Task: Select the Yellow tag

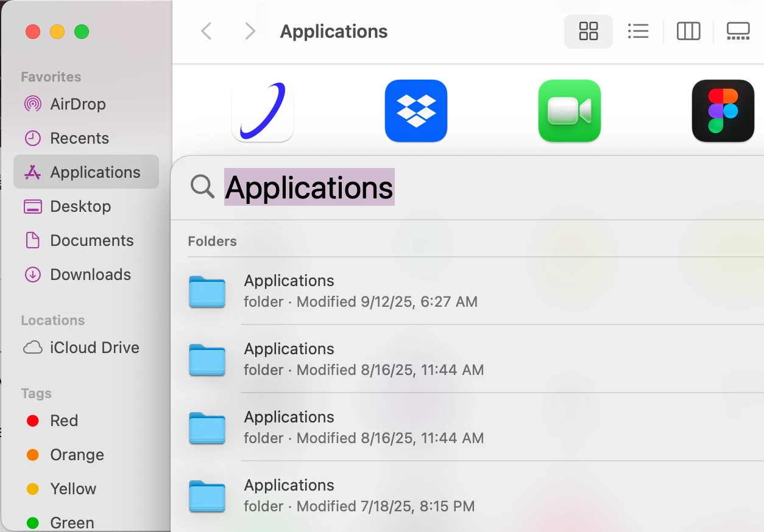Action: click(x=86, y=489)
